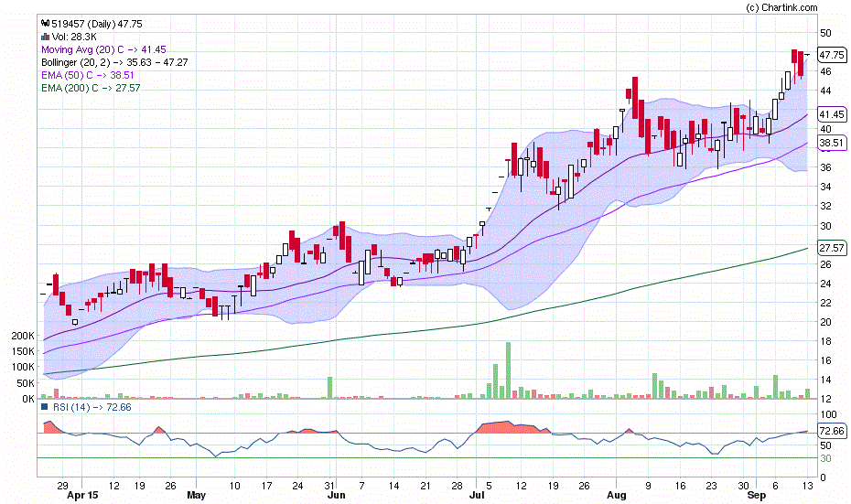Click the 41.45 moving average price tag
The height and width of the screenshot is (504, 851).
tap(832, 114)
